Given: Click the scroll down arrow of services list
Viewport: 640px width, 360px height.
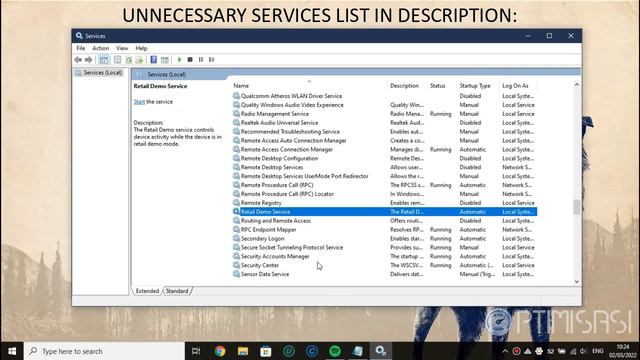Looking at the screenshot, I should (576, 282).
